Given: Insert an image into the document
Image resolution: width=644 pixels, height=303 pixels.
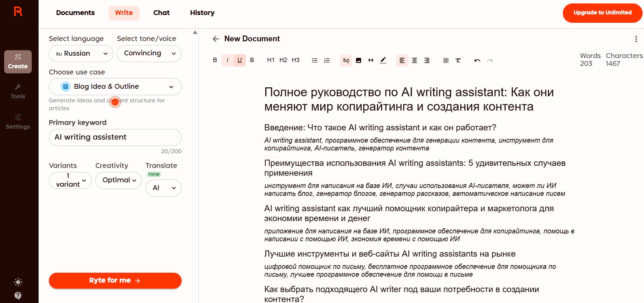Looking at the screenshot, I should (358, 60).
